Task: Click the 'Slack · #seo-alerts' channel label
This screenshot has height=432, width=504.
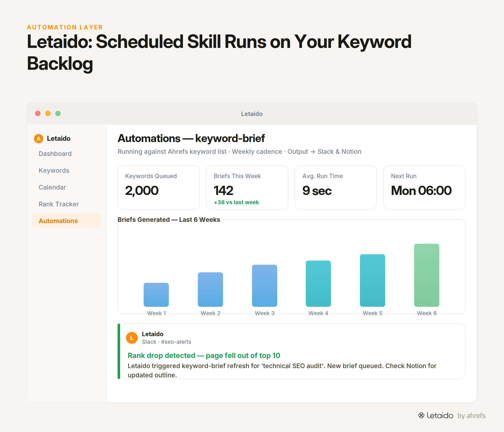Action: pyautogui.click(x=167, y=342)
